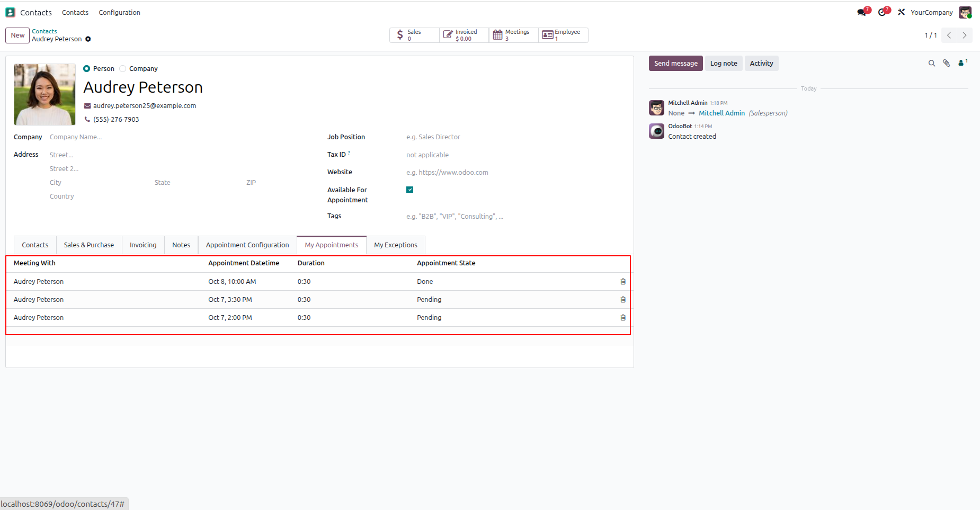Click the City field
Viewport: 980px width, 510px height.
coord(99,183)
